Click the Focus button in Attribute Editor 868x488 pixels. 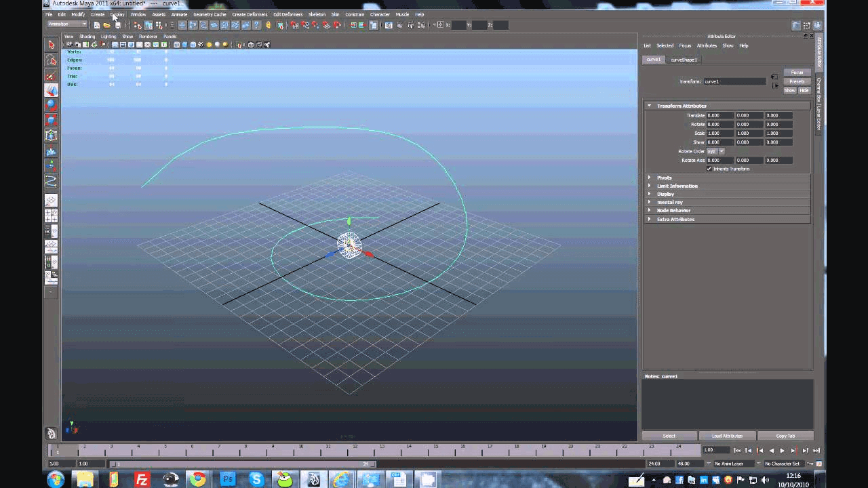tap(796, 72)
